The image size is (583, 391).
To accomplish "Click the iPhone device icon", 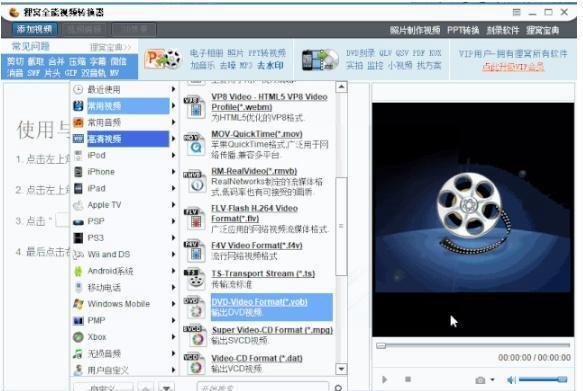I will point(78,172).
